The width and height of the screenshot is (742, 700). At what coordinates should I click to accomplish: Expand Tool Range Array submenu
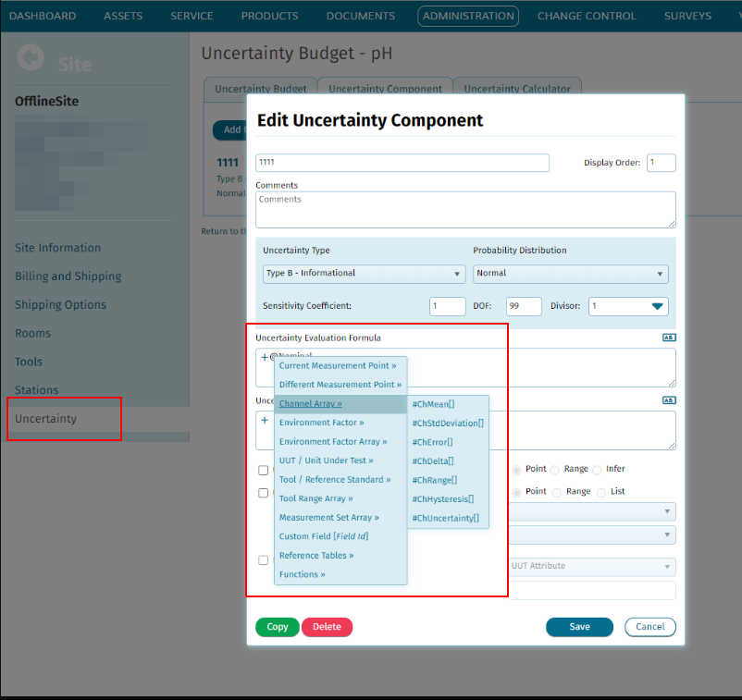tap(340, 498)
